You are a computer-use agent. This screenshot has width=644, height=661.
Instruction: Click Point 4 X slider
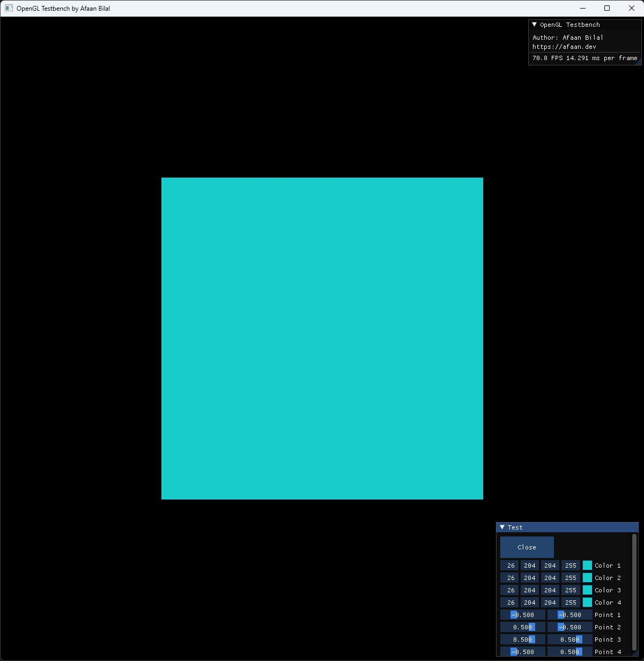[523, 652]
